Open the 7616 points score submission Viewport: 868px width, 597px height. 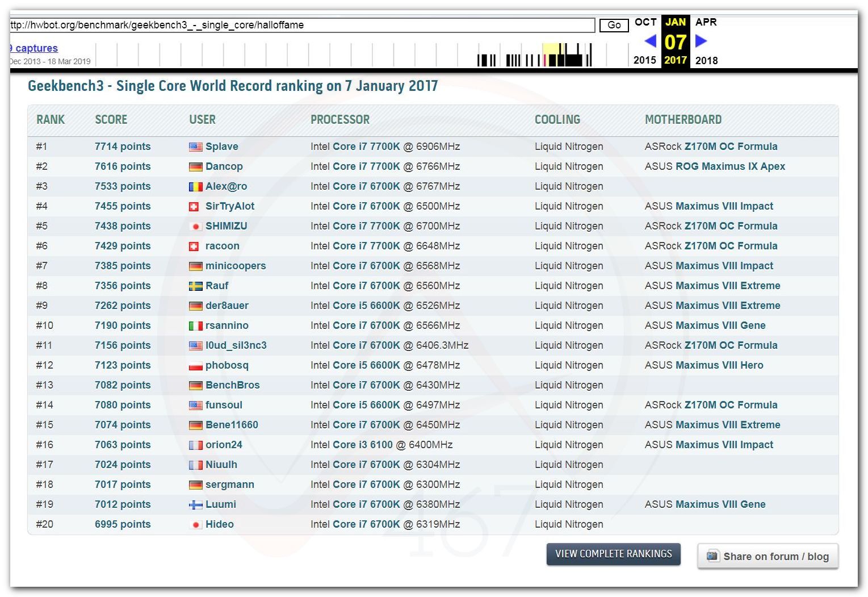pos(123,166)
